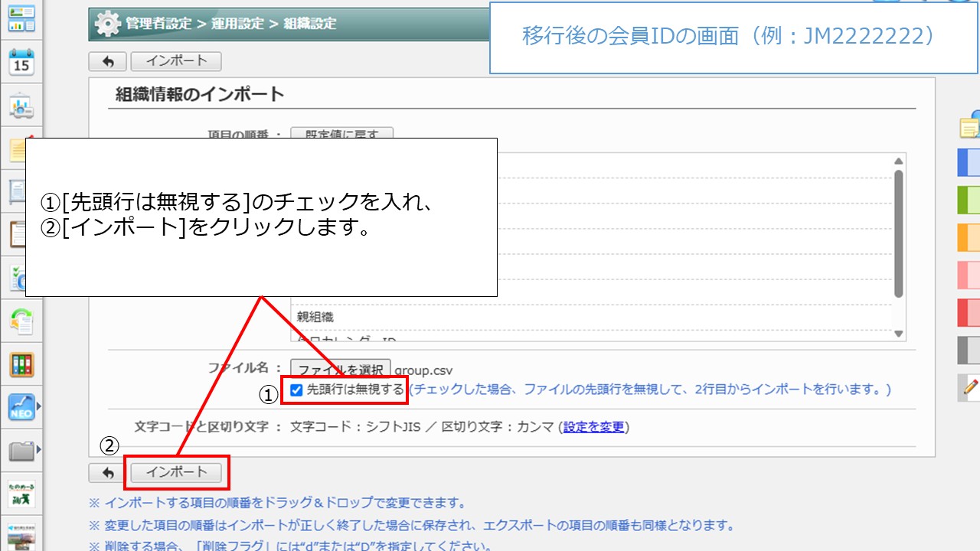Image resolution: width=980 pixels, height=551 pixels.
Task: Open the gray folder icon in the sidebar
Action: click(x=21, y=451)
